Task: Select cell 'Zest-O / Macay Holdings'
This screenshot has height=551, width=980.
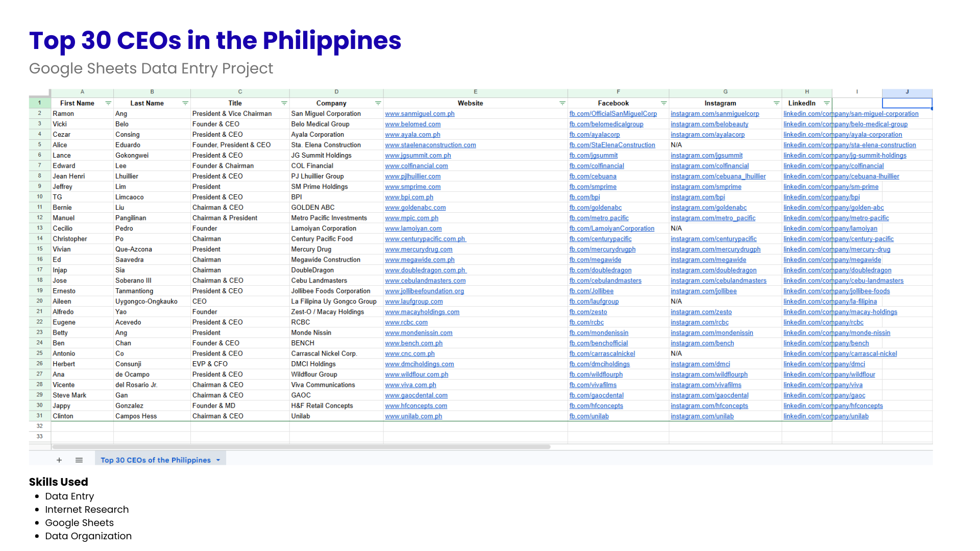Action: point(336,312)
